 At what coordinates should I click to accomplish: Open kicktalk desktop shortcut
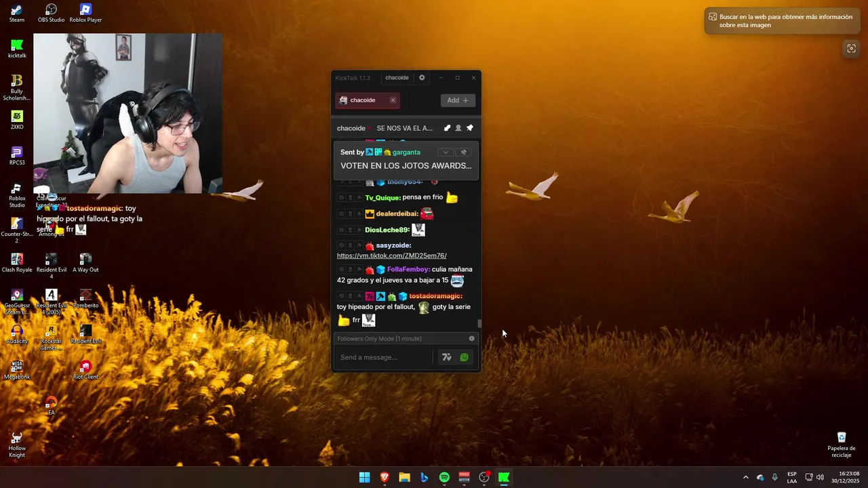coord(17,49)
